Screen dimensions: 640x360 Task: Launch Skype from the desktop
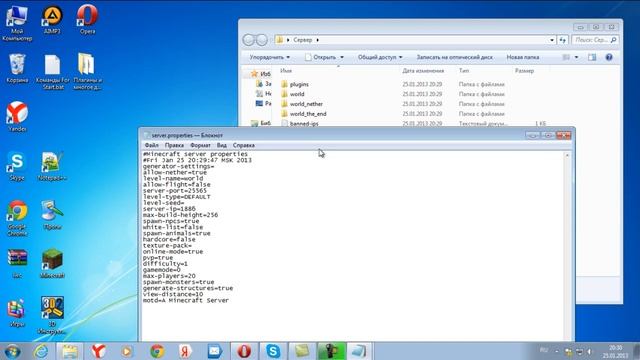click(17, 166)
